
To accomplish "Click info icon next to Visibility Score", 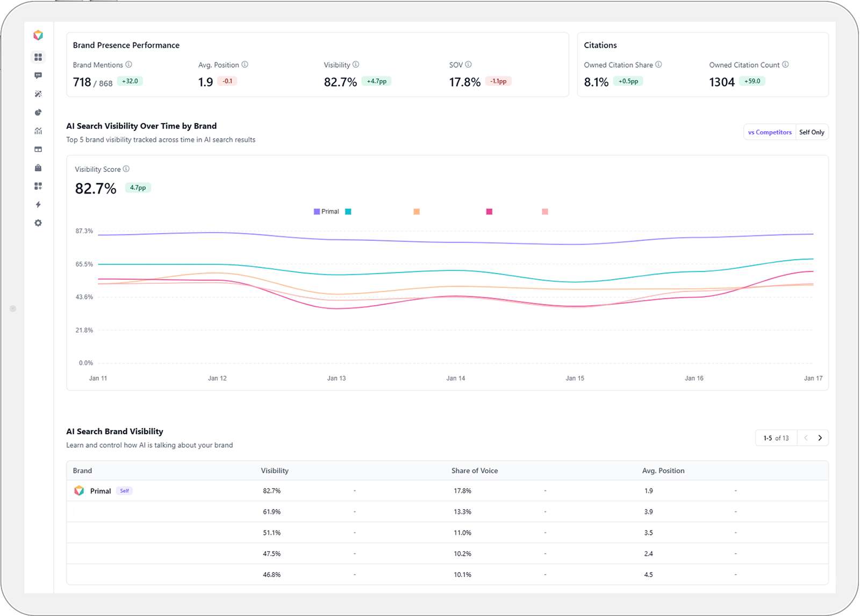I will (126, 169).
